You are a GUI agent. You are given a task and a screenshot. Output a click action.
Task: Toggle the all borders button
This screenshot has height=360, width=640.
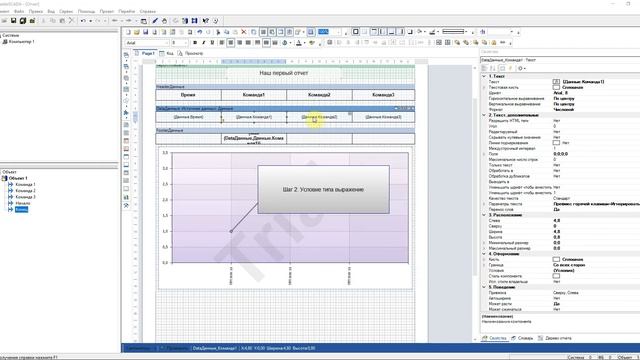356,32
